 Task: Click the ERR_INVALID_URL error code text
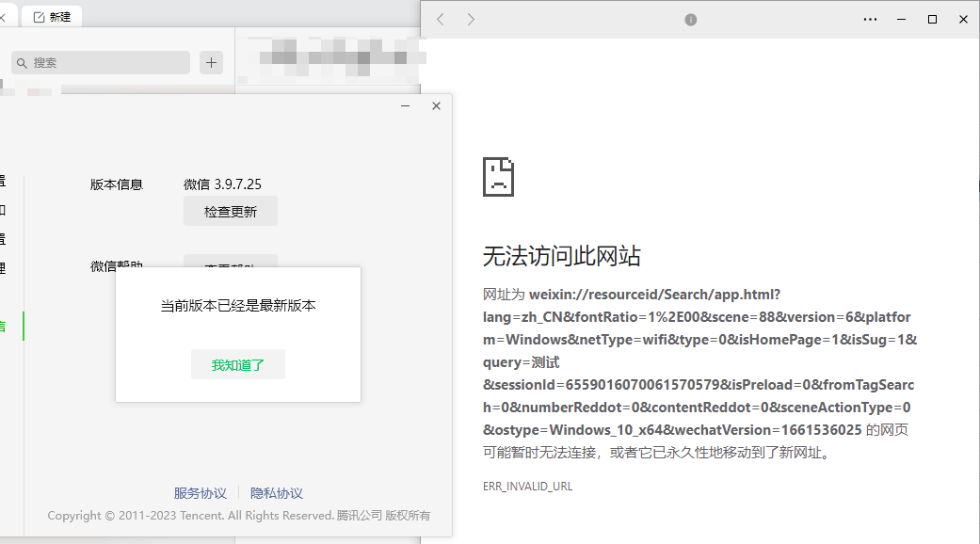pos(527,487)
